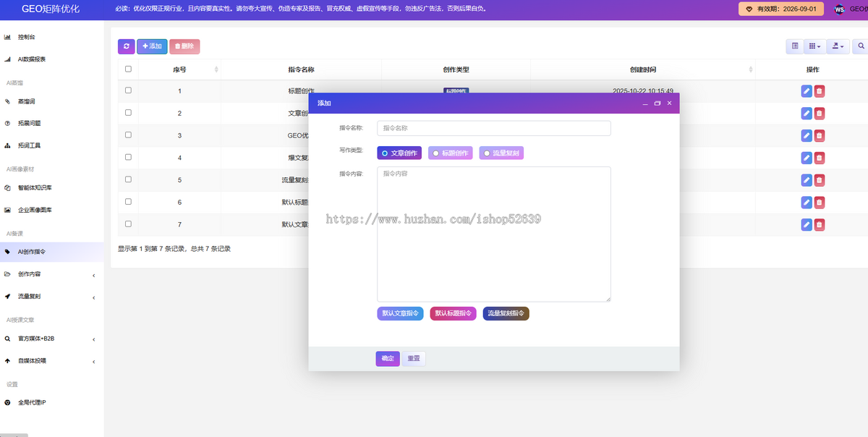
Task: Click the 拓词工具 sitemap icon in sidebar
Action: 8,145
